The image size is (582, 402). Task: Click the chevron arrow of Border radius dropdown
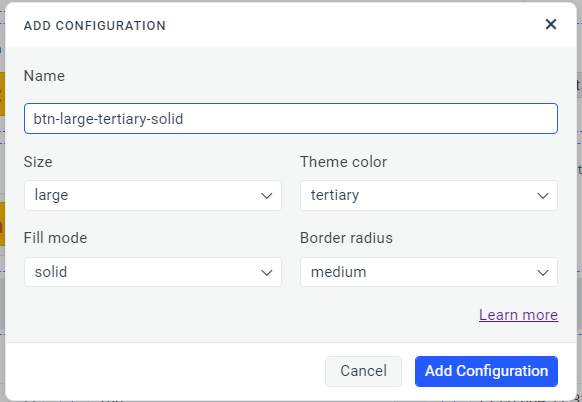[x=543, y=272]
